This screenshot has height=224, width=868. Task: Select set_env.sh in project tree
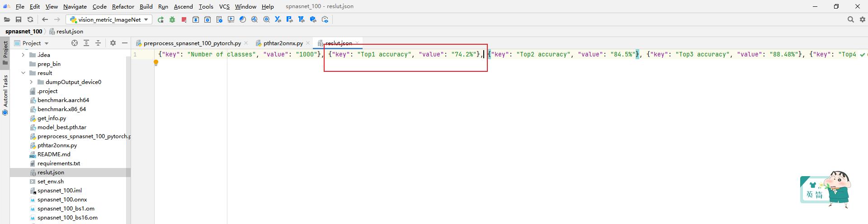51,181
